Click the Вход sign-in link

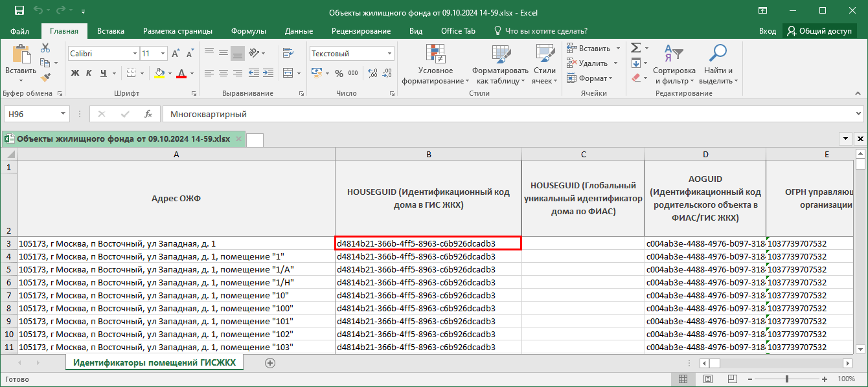(767, 31)
